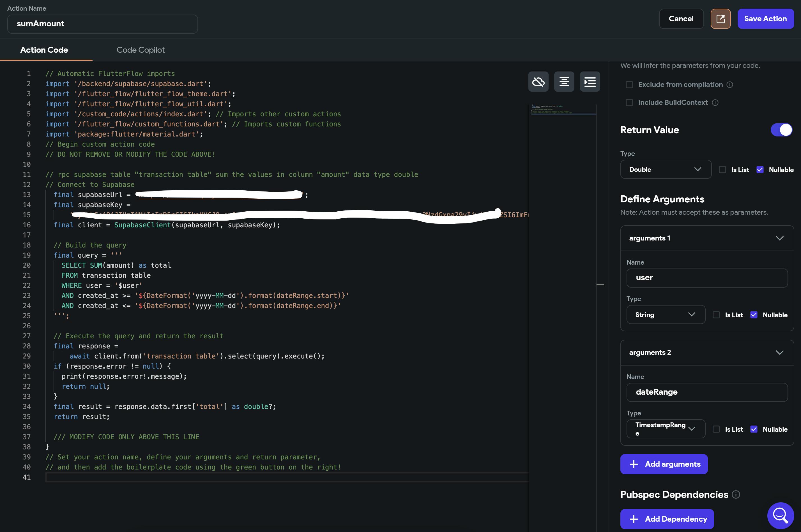Click info icon next to Exclude from compilation
801x532 pixels.
click(730, 85)
